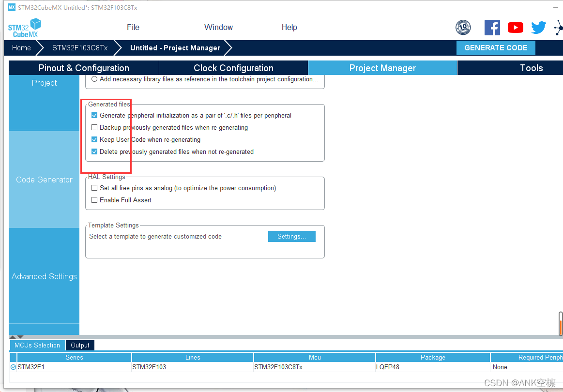The width and height of the screenshot is (563, 392).
Task: Toggle 'Keep User Code when re-generating' checkbox
Action: click(94, 139)
